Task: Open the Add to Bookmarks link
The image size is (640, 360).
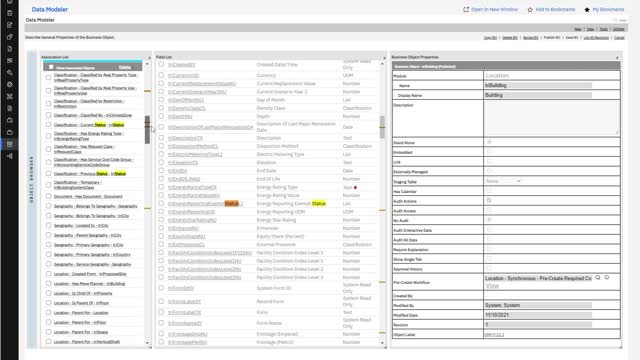Action: (555, 9)
